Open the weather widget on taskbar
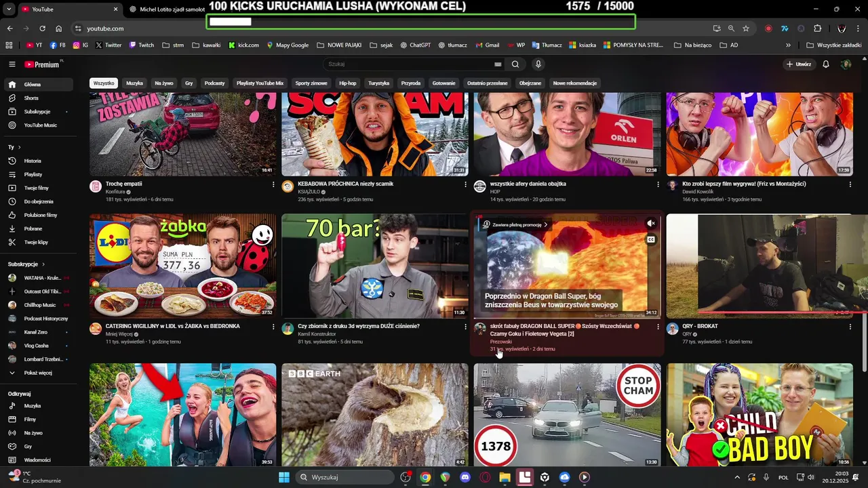This screenshot has width=868, height=488. 34,477
